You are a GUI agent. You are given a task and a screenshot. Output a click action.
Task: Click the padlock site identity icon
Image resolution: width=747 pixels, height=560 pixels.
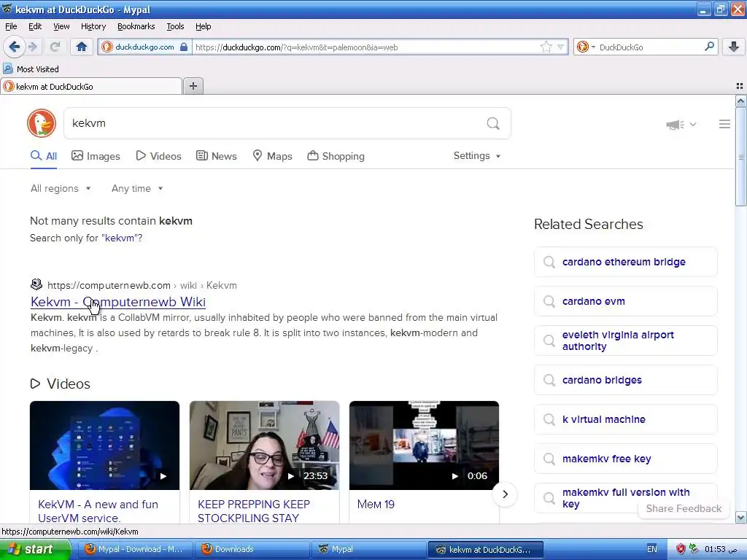point(184,47)
